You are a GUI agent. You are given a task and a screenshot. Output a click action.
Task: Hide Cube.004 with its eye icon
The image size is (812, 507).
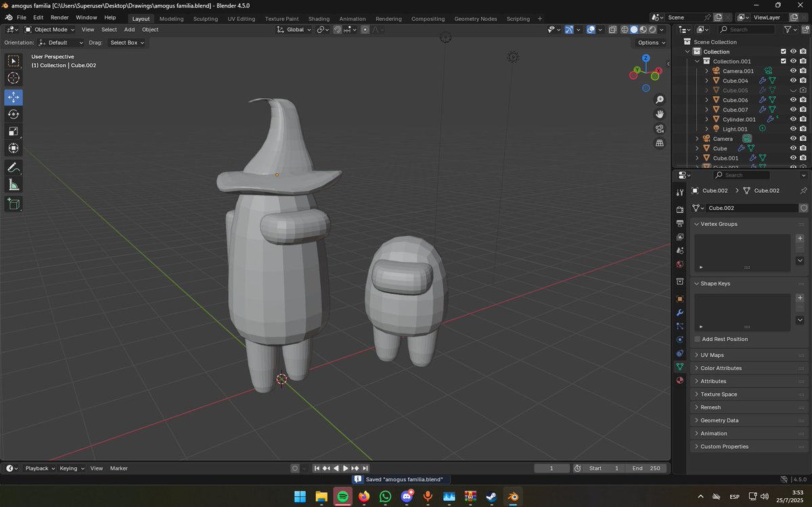click(793, 81)
